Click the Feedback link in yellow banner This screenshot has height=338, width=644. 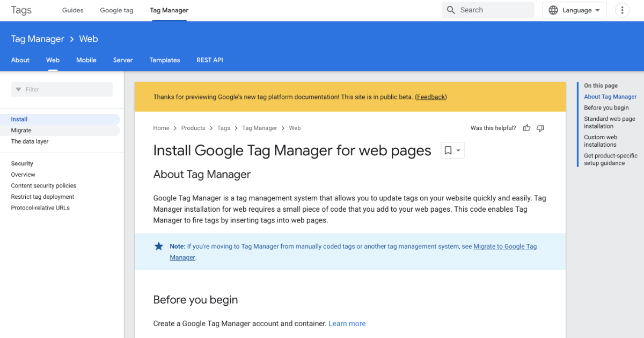pyautogui.click(x=431, y=97)
